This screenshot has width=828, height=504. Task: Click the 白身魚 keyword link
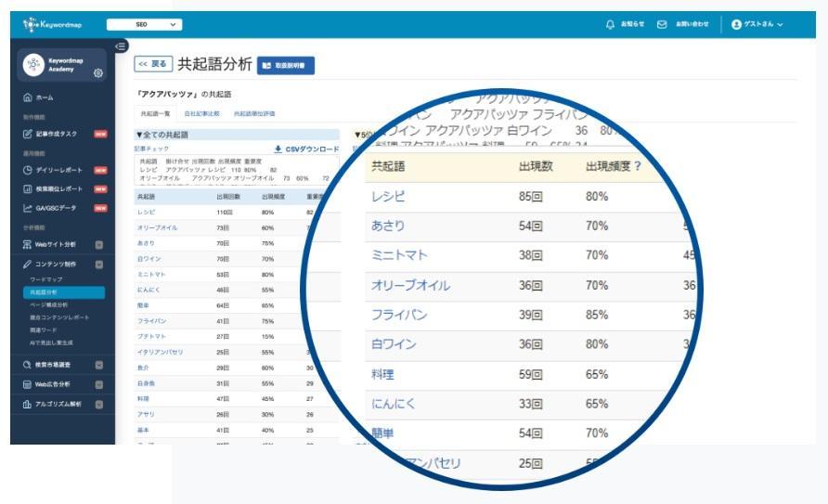[146, 383]
